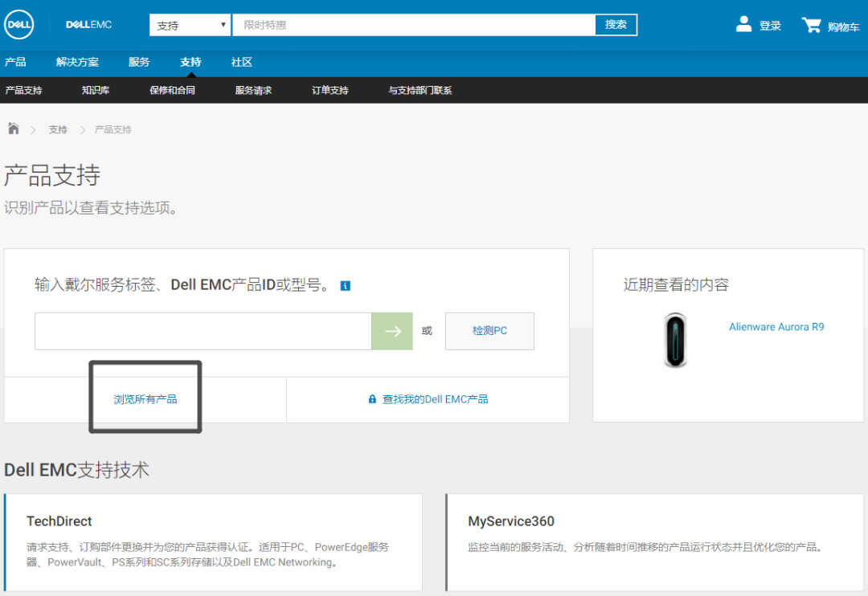
Task: Click the 浏览所有产品 link
Action: click(145, 399)
